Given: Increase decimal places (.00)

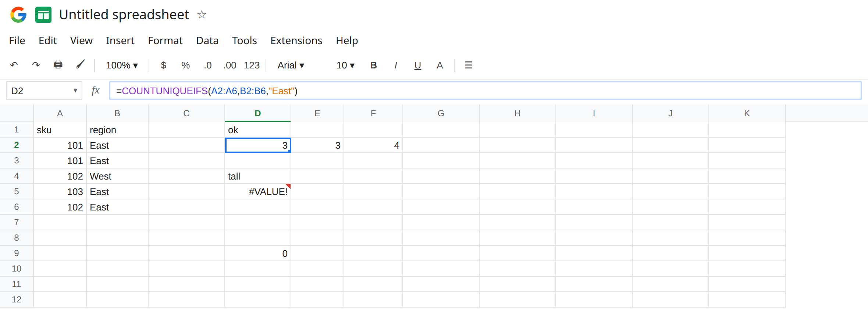Looking at the screenshot, I should click(230, 65).
